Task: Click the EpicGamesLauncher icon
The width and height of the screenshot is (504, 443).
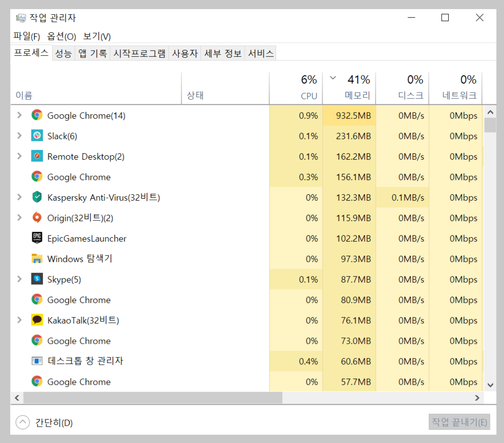Action: [37, 238]
